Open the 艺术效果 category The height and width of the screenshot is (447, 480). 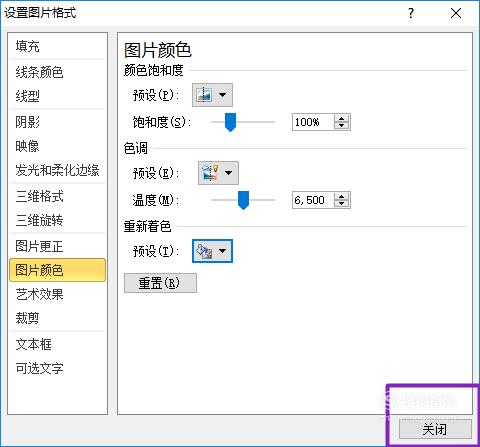(x=57, y=294)
